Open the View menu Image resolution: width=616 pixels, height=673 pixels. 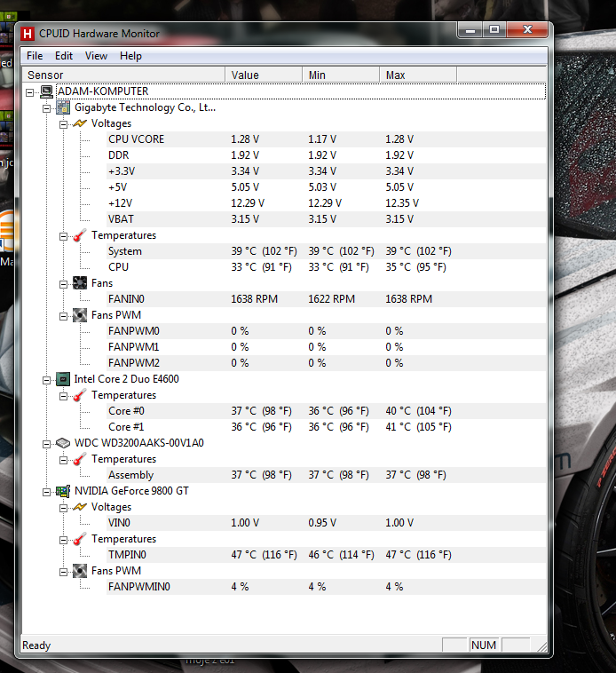pos(96,56)
